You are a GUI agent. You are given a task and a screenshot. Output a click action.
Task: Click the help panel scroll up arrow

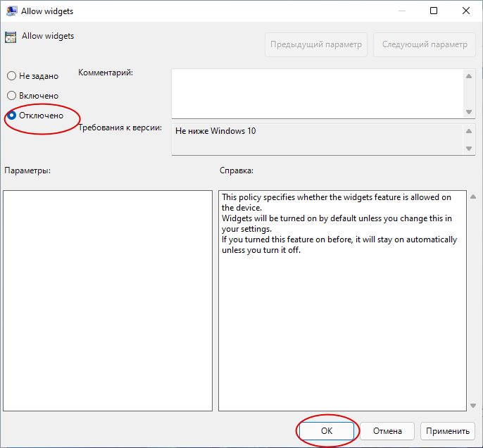(473, 197)
